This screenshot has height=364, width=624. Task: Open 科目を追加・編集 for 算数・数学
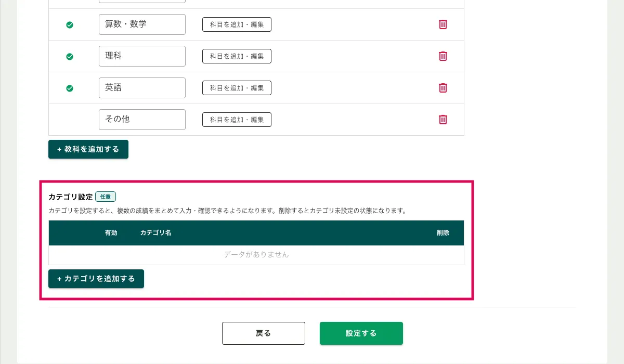point(237,24)
